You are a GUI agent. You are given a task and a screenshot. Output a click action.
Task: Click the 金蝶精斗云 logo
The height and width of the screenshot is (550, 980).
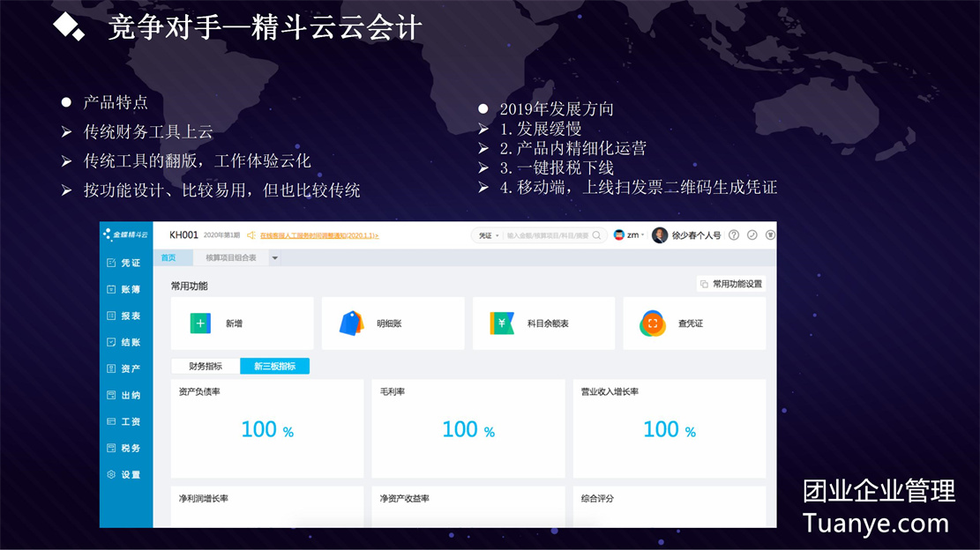click(125, 234)
